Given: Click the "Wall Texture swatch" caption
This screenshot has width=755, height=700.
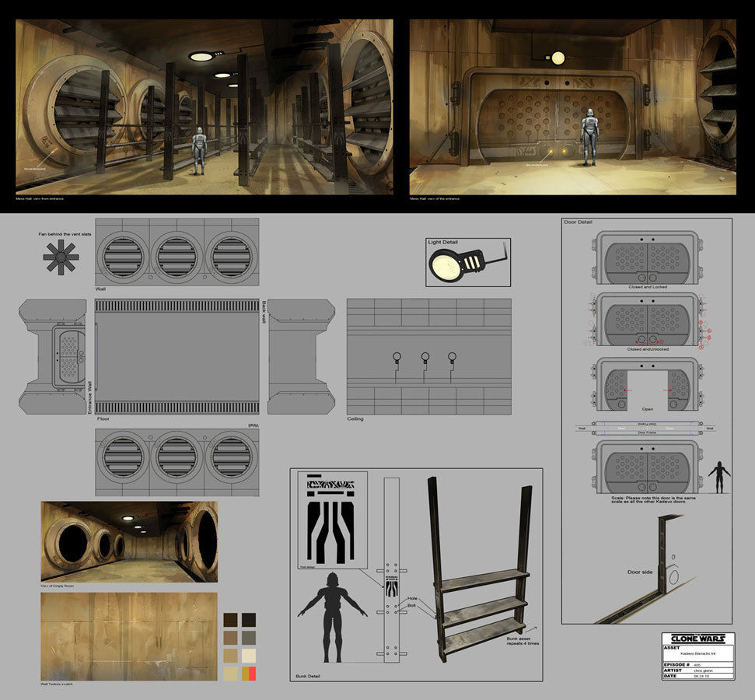Looking at the screenshot, I should tap(57, 684).
